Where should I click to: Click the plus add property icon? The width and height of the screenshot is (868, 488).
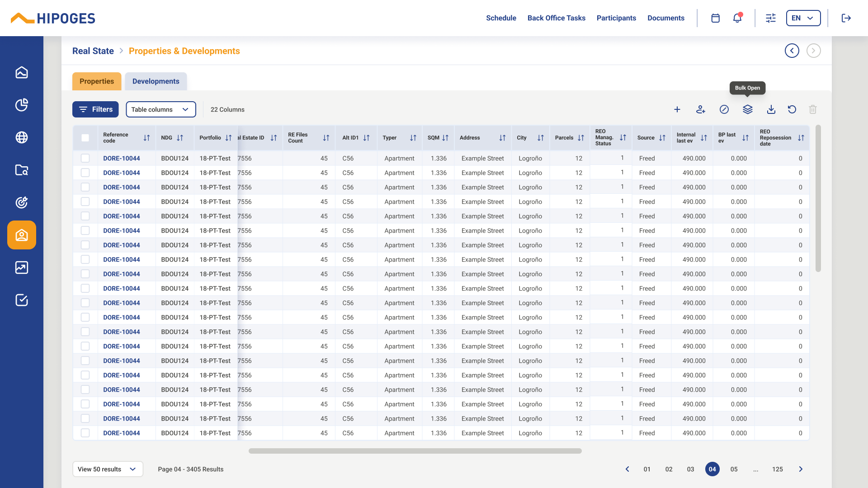(x=677, y=109)
